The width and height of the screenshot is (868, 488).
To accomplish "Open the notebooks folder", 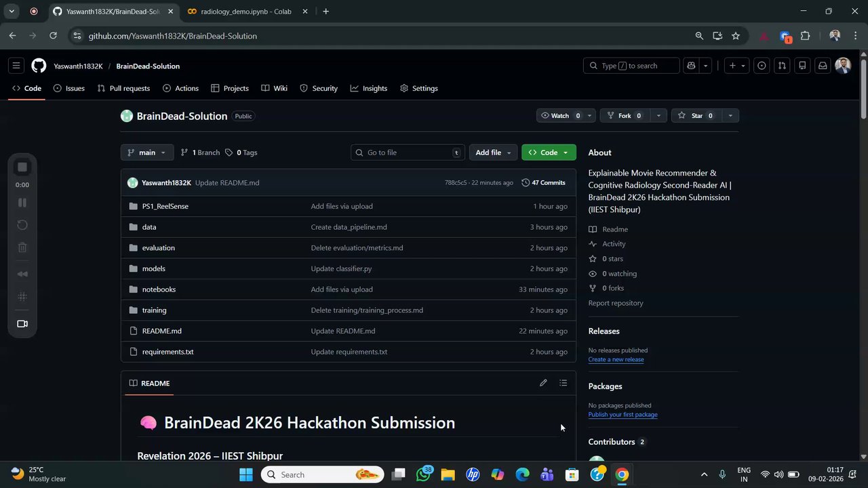I will pos(159,289).
